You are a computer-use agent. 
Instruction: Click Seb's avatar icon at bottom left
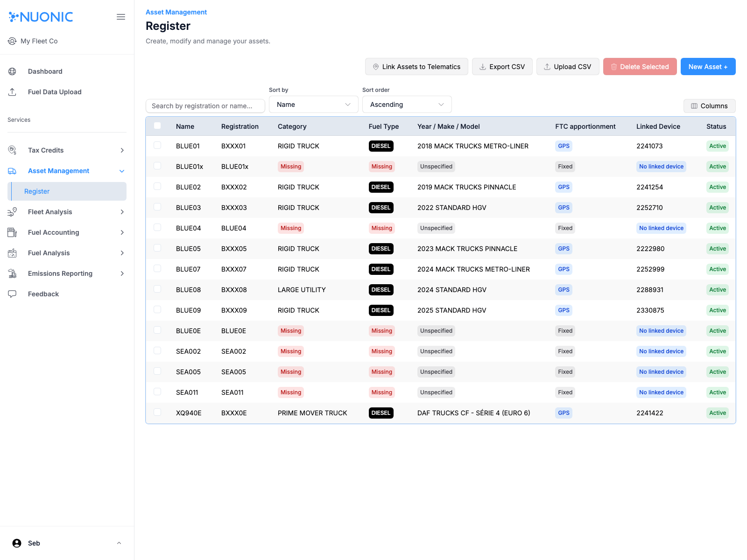pos(17,543)
